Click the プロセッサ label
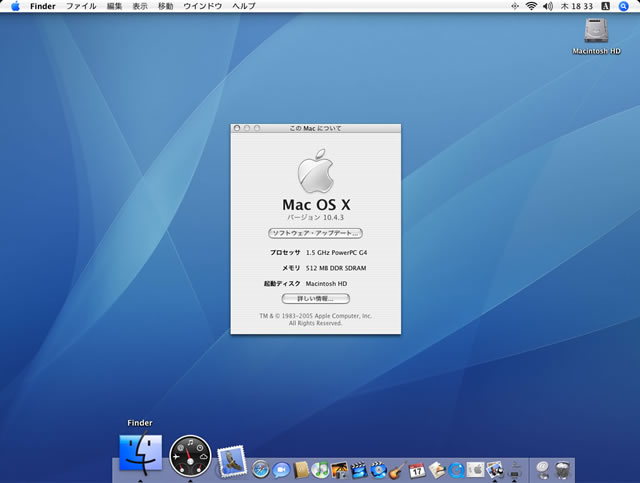This screenshot has width=640, height=483. 285,253
